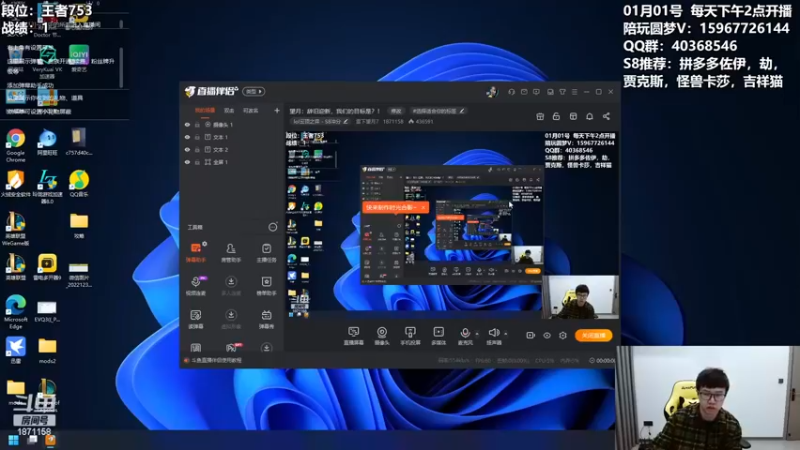Expand speaker options arrow
The width and height of the screenshot is (800, 450).
coord(506,334)
